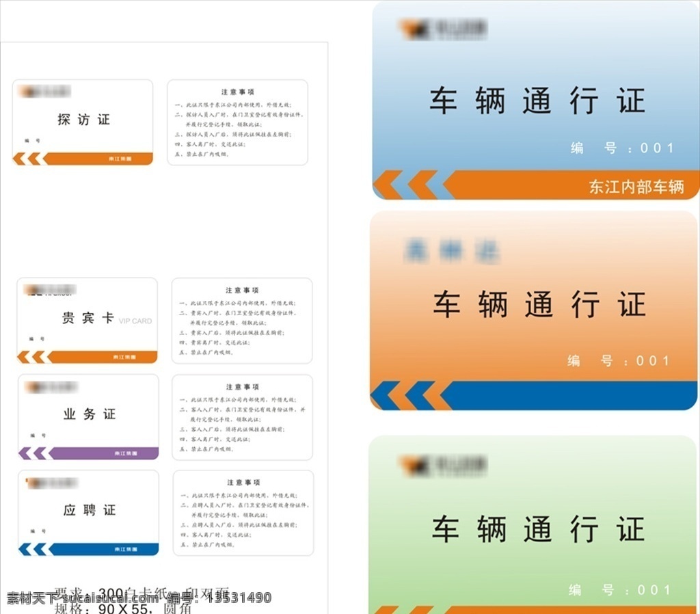Open the orange 车辆通行证 card with blue stripe
The height and width of the screenshot is (614, 700).
(x=533, y=310)
